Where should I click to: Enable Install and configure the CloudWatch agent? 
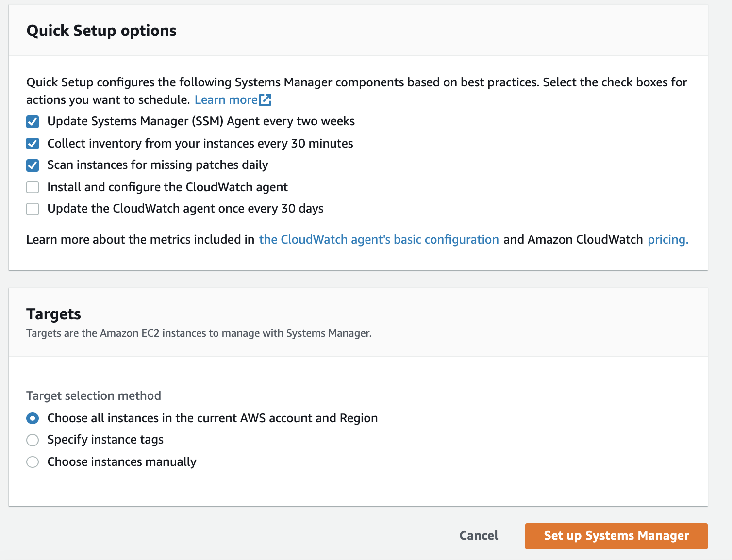point(32,187)
